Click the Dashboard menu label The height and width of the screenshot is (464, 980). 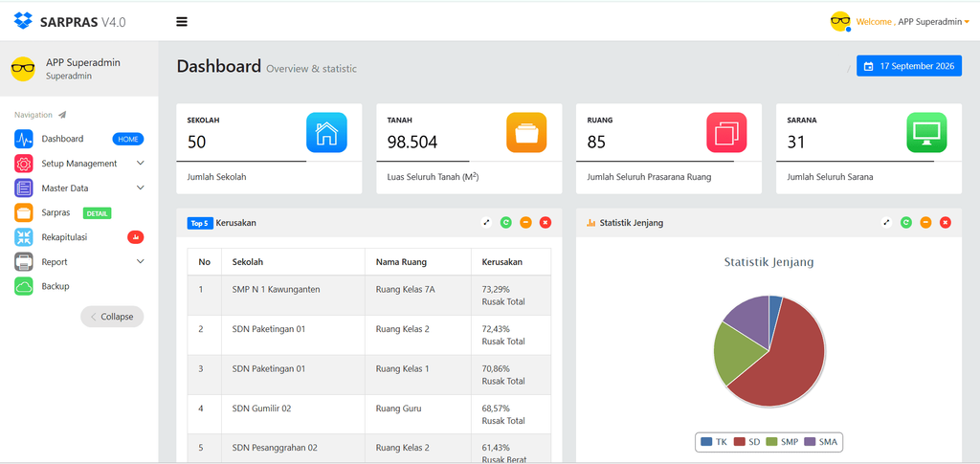point(62,139)
